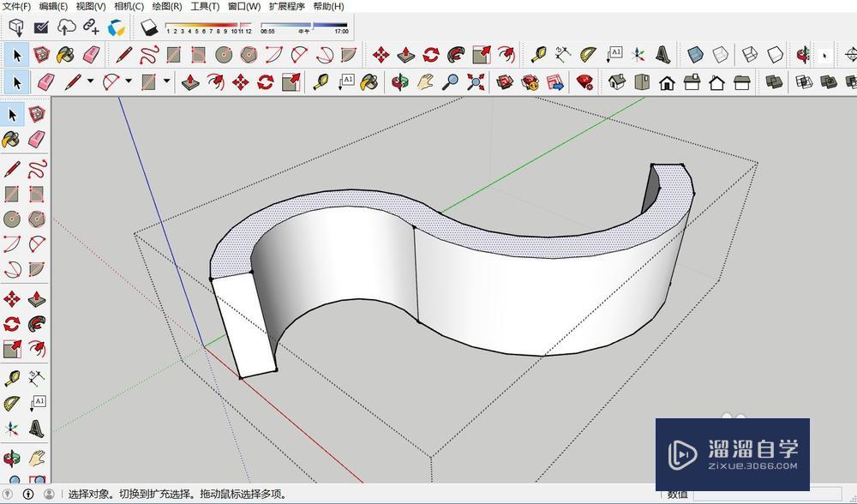Toggle shadows display on or off
The image size is (857, 504).
(149, 27)
